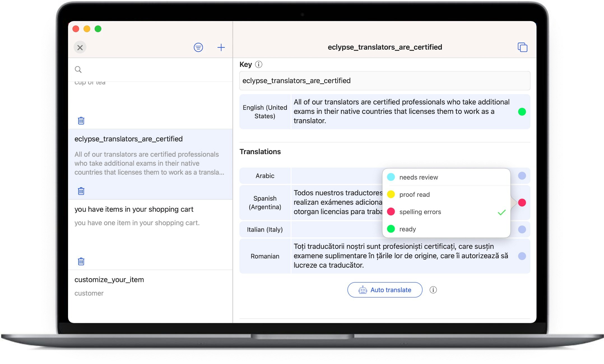
Task: Click the 'Spanish (Argentina)' language label
Action: tap(265, 202)
